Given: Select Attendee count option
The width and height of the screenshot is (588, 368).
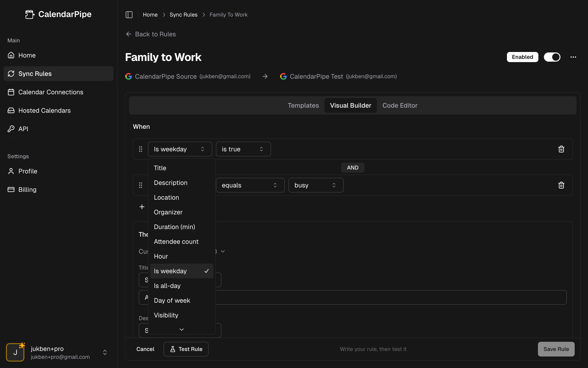Looking at the screenshot, I should coord(181,241).
